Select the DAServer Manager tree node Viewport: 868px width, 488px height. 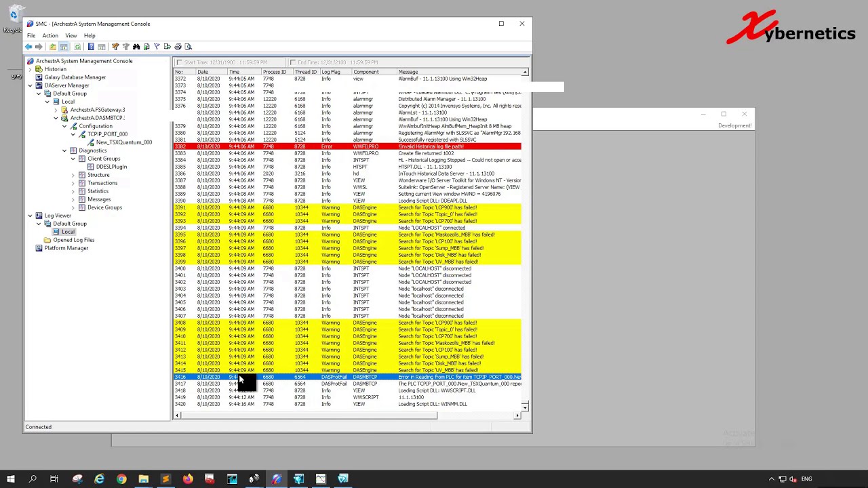(66, 85)
